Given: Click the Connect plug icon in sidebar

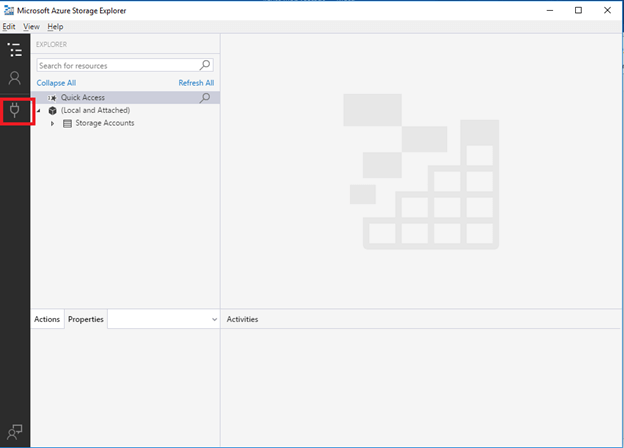Looking at the screenshot, I should tap(15, 110).
